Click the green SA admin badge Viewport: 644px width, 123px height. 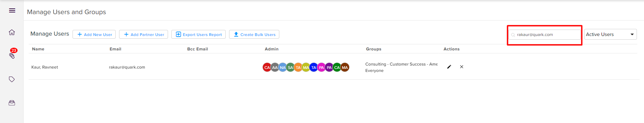(x=290, y=67)
